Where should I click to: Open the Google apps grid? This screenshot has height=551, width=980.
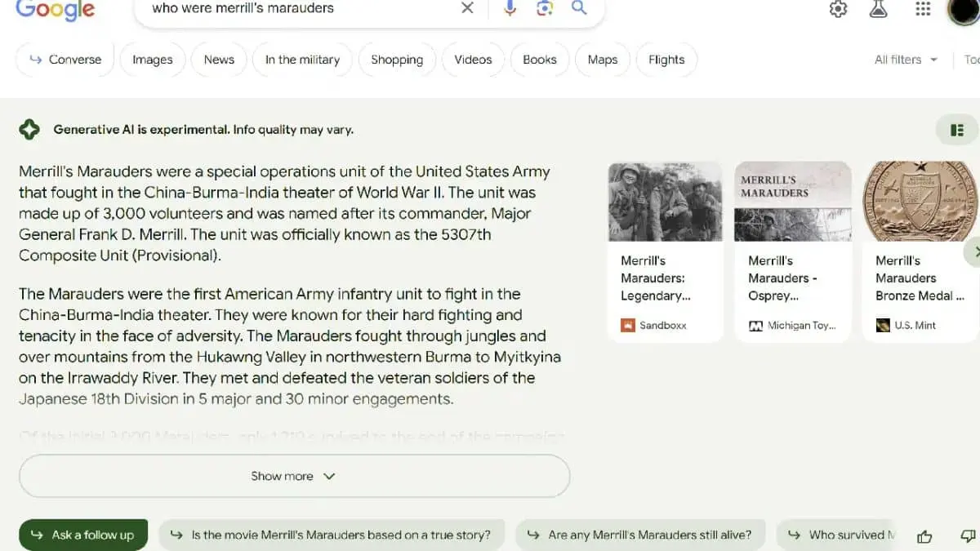click(x=923, y=9)
